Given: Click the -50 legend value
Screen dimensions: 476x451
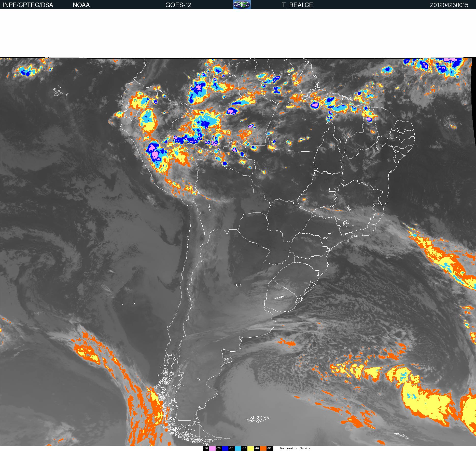Looking at the screenshot, I should (x=244, y=448).
